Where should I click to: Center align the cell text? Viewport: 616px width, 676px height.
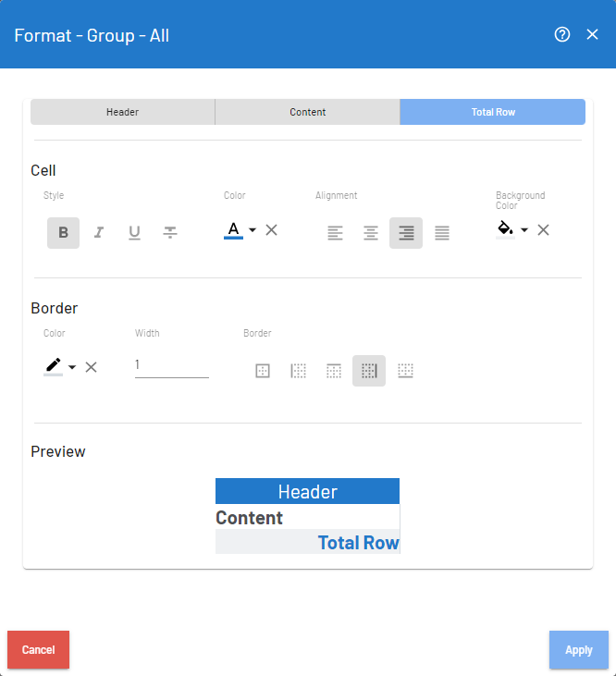coord(371,233)
